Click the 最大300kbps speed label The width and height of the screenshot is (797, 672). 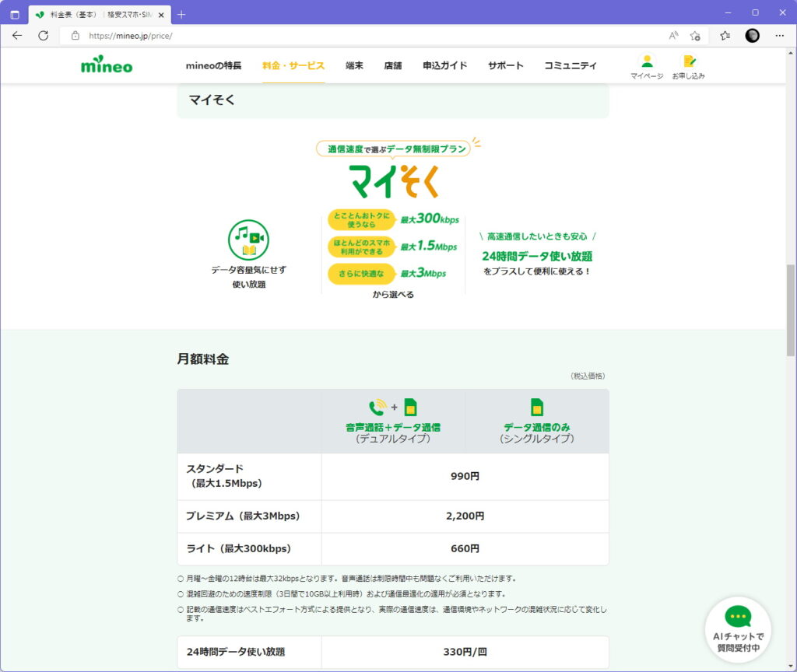430,219
